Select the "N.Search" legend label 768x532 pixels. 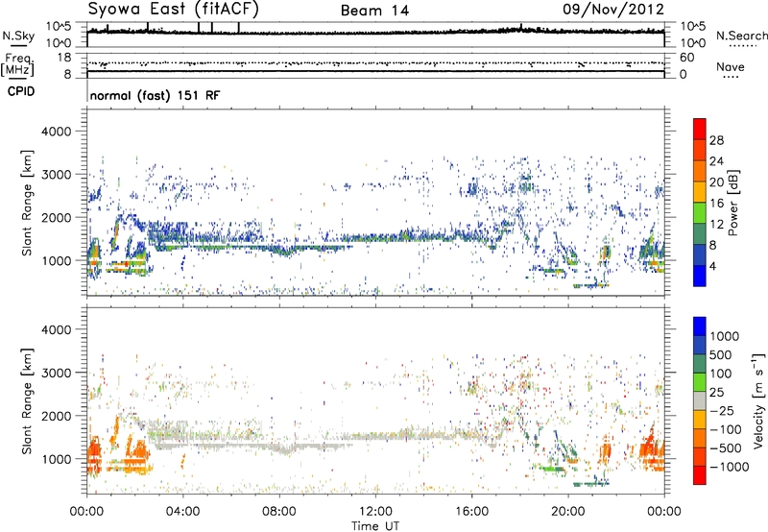(742, 36)
